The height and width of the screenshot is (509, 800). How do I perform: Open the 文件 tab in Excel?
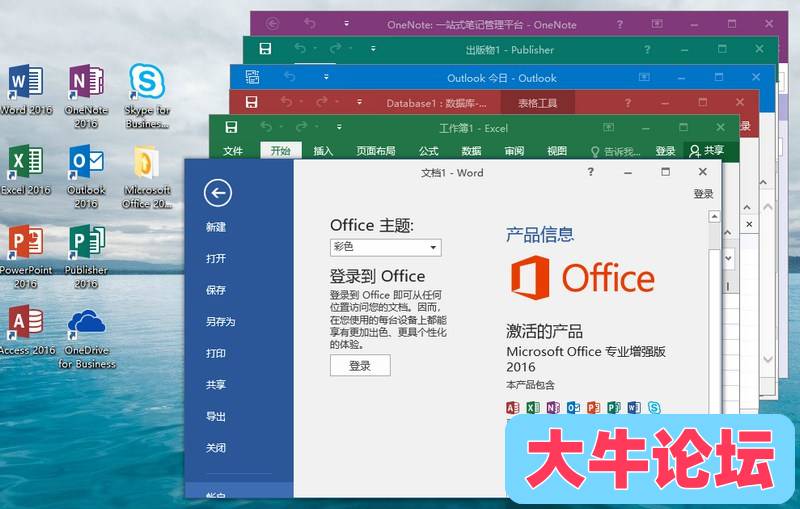pyautogui.click(x=233, y=151)
